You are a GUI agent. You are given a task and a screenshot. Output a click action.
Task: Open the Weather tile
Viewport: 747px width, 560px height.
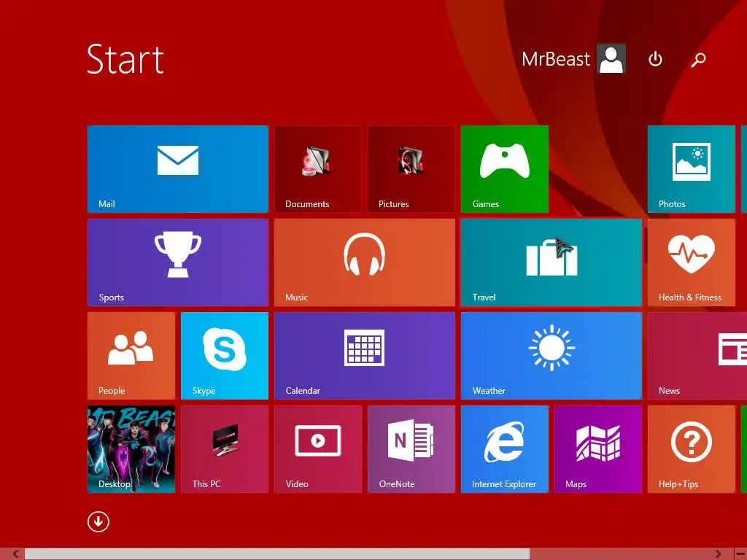point(551,356)
